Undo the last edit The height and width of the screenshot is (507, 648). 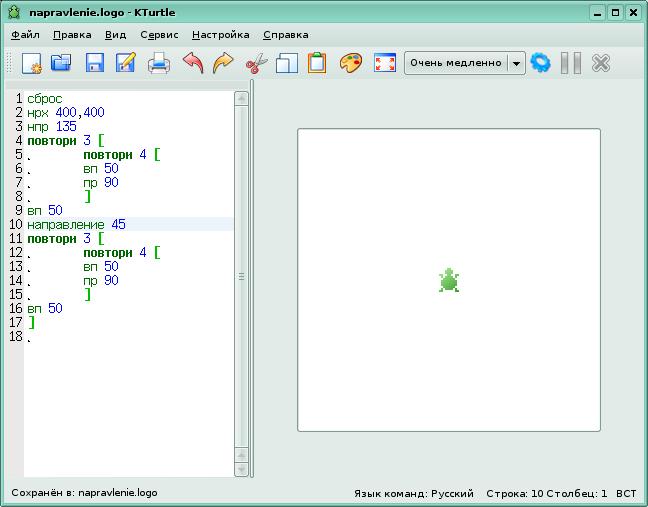(x=192, y=64)
